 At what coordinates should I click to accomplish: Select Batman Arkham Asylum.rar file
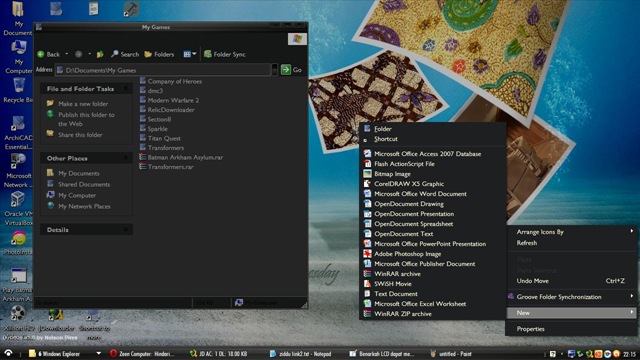181,157
